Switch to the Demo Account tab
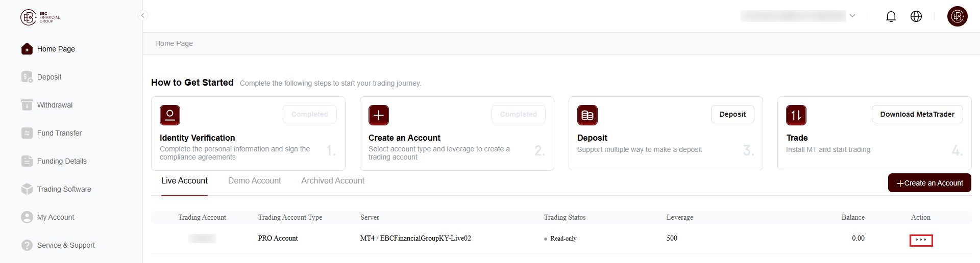This screenshot has width=980, height=263. [254, 181]
